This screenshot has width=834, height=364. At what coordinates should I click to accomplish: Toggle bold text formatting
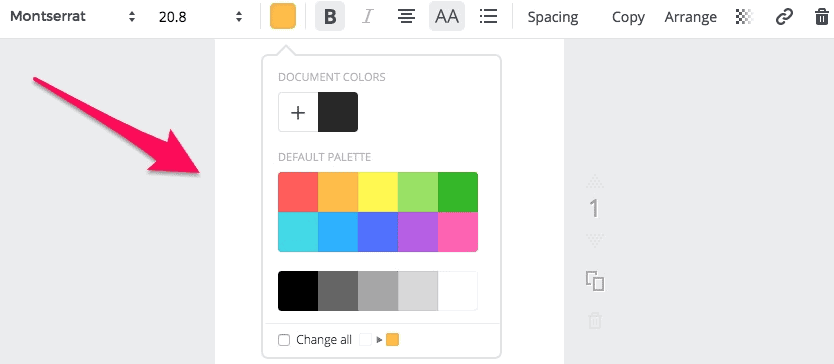330,16
